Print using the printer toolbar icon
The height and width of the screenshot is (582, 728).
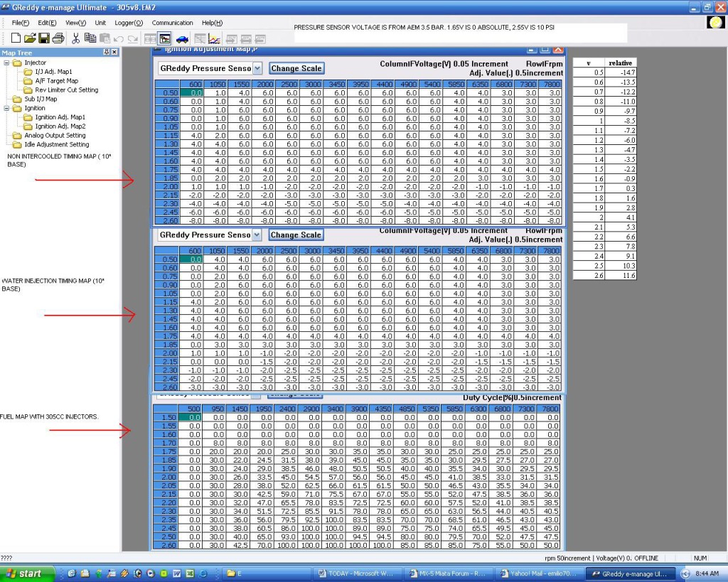click(x=58, y=38)
